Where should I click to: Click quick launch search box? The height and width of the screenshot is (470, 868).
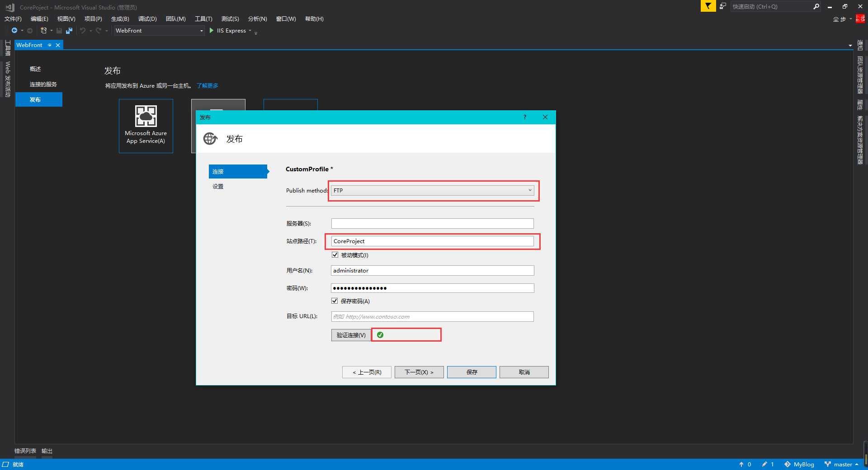pos(770,6)
